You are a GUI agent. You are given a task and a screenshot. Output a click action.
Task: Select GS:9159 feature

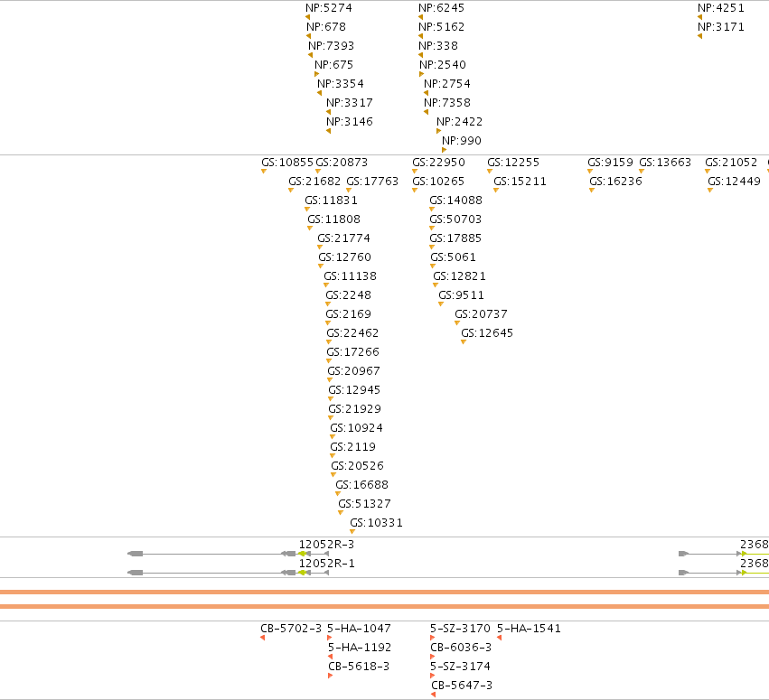tap(610, 163)
